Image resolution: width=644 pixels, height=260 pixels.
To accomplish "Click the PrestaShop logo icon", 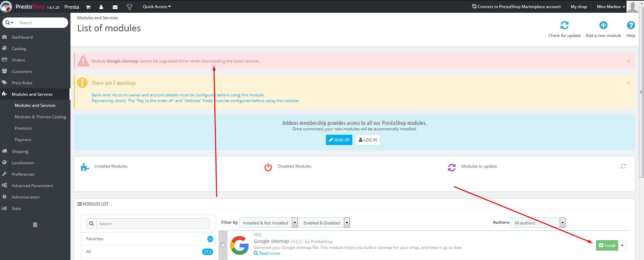I will (x=6, y=6).
